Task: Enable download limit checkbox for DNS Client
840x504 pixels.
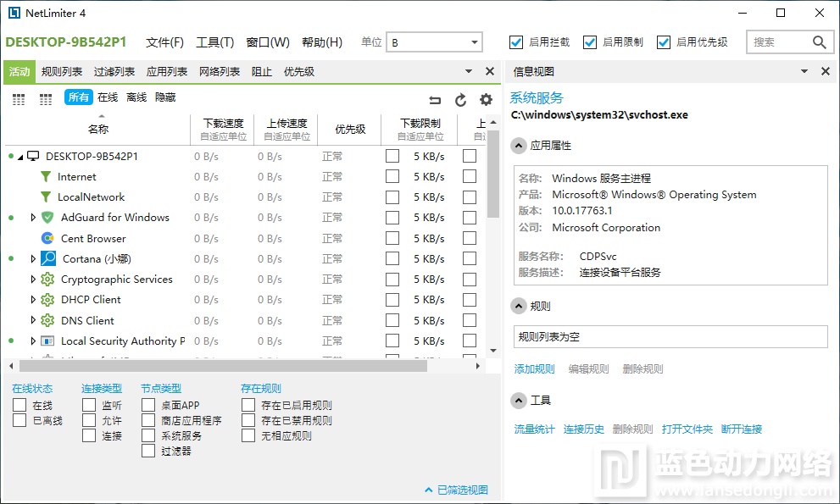Action: (392, 320)
